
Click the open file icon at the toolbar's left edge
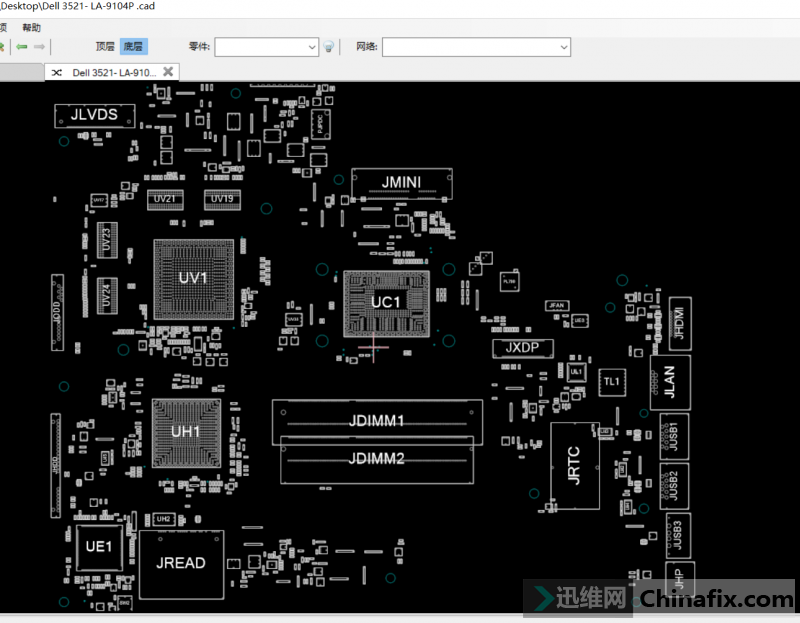(x=4, y=46)
